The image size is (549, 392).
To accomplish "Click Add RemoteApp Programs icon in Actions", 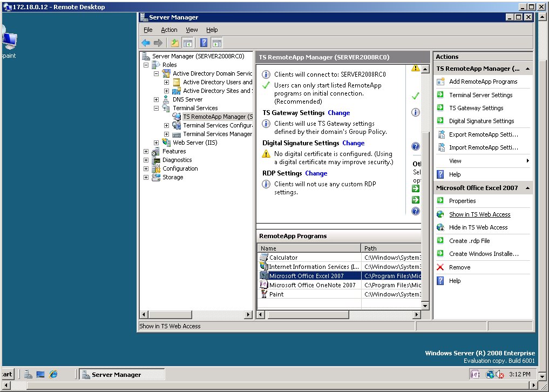I will pyautogui.click(x=440, y=82).
